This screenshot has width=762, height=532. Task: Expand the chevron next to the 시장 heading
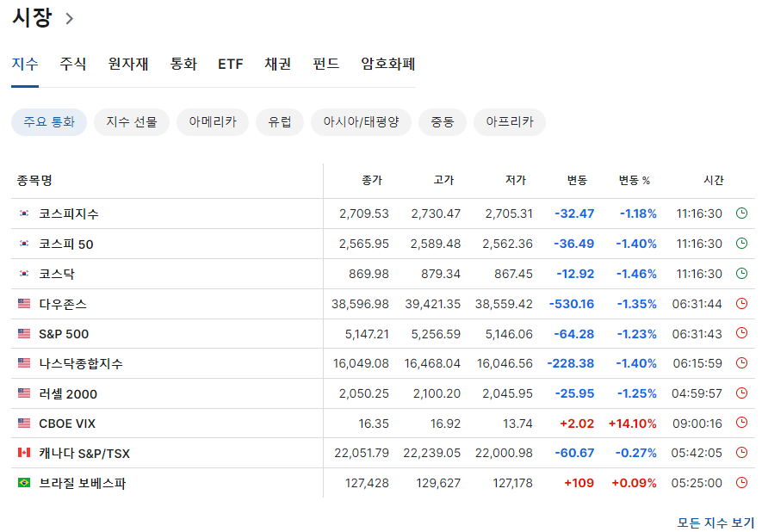point(71,17)
